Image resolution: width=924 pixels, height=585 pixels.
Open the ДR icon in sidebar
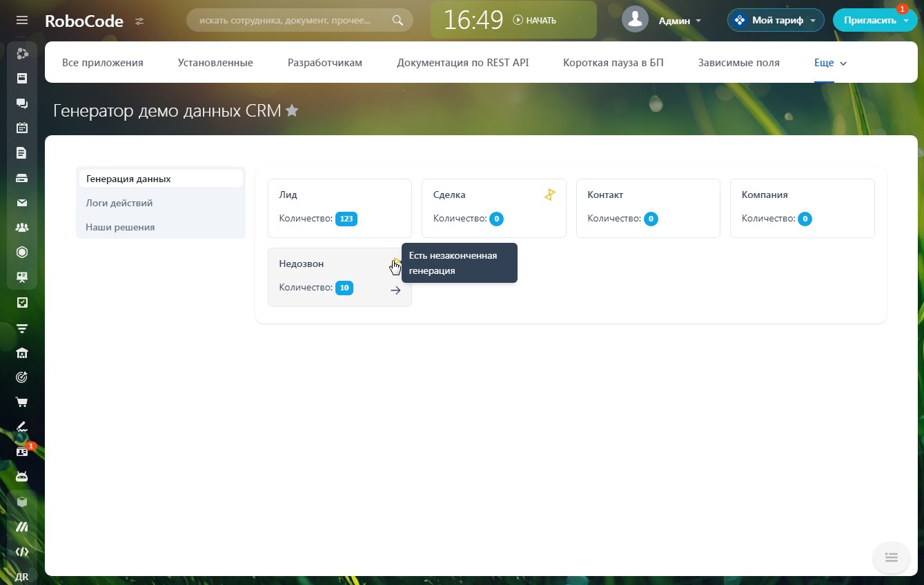(22, 577)
